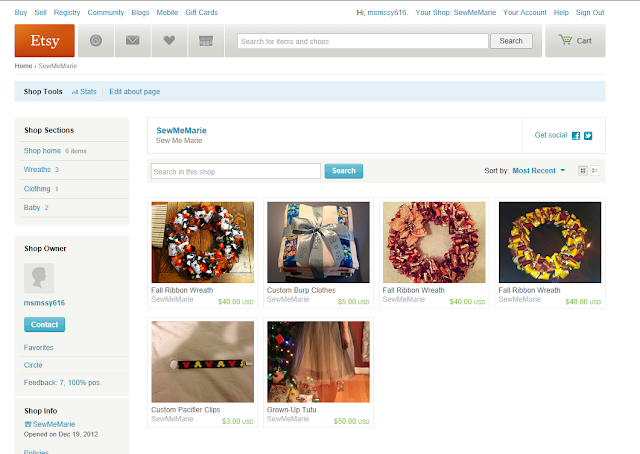Click 'Custom Pacifier Clips' title
Viewport: 640px width, 454px height.
(x=186, y=409)
